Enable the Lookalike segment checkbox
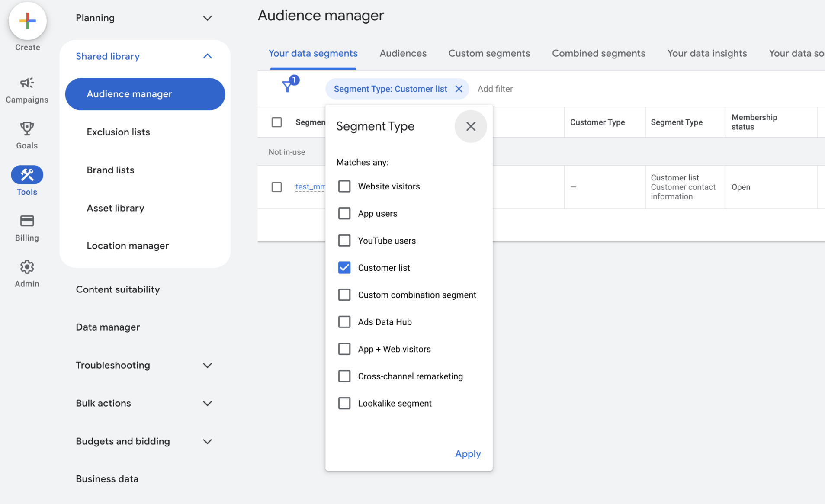 click(x=344, y=403)
